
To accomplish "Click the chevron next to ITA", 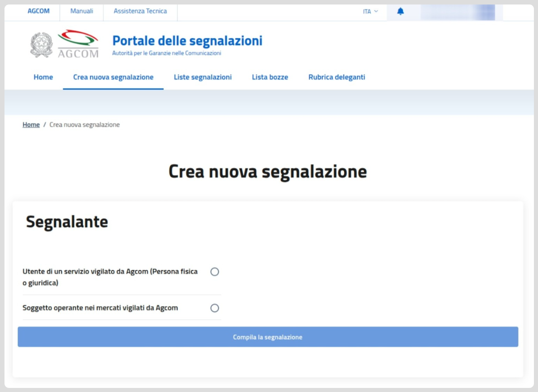I will 376,11.
